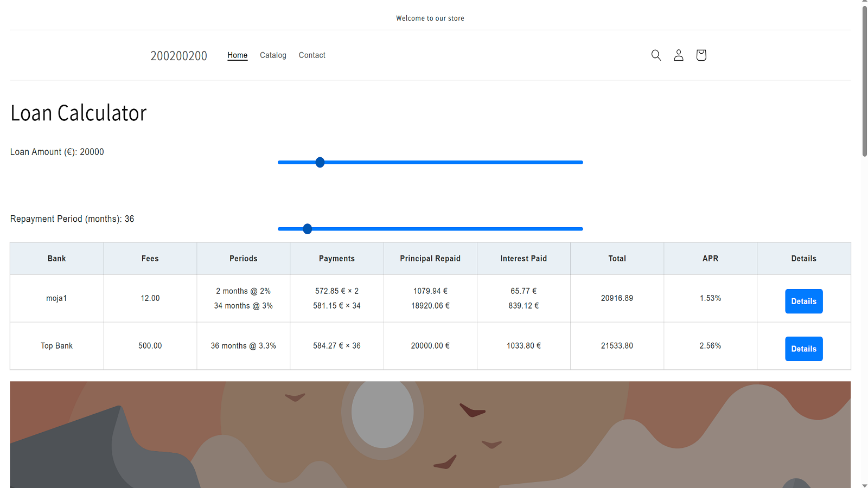Click the bag icon at top right
Image resolution: width=868 pixels, height=488 pixels.
tap(700, 55)
